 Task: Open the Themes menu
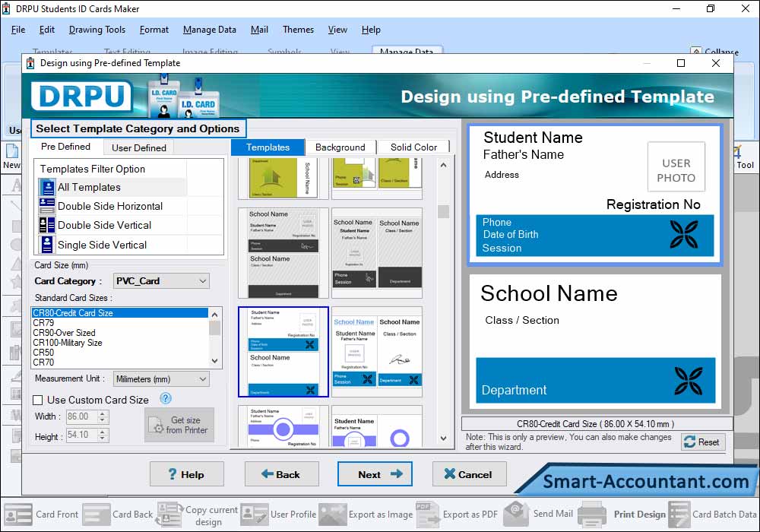[x=298, y=30]
